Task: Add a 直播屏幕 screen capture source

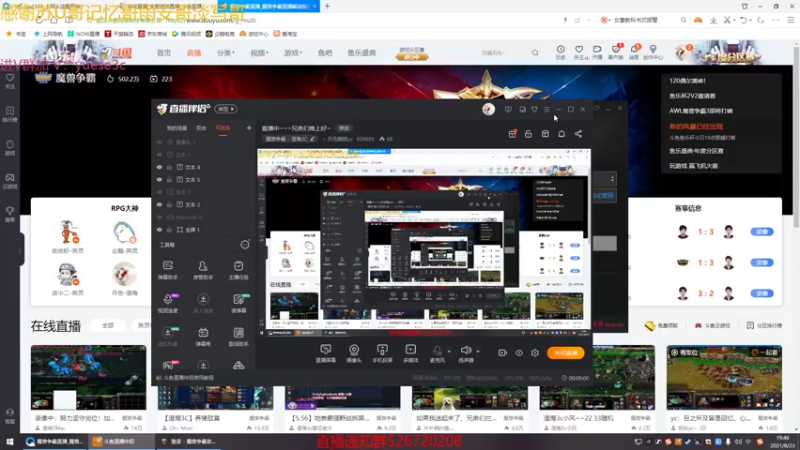Action: coord(326,353)
